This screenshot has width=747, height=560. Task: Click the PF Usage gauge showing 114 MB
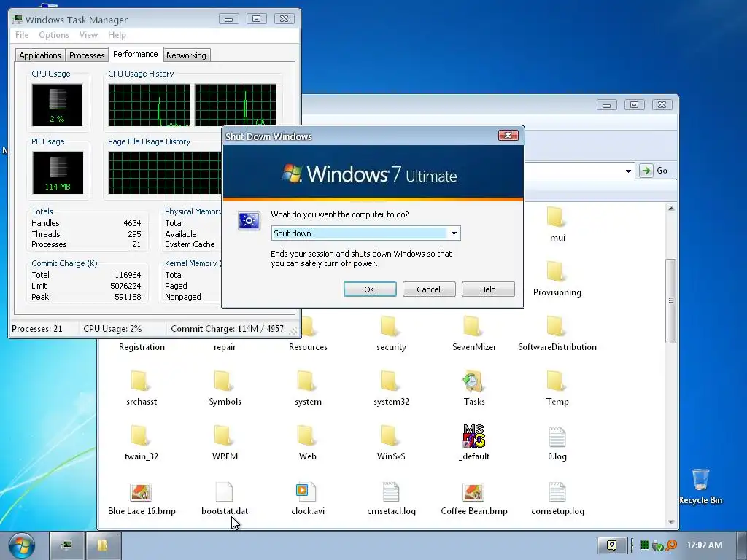pos(58,173)
